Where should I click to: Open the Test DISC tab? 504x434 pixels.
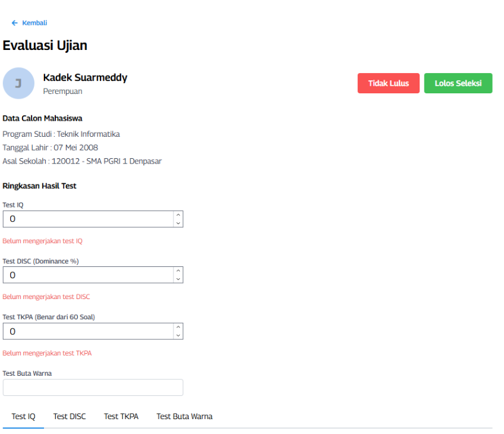click(70, 417)
